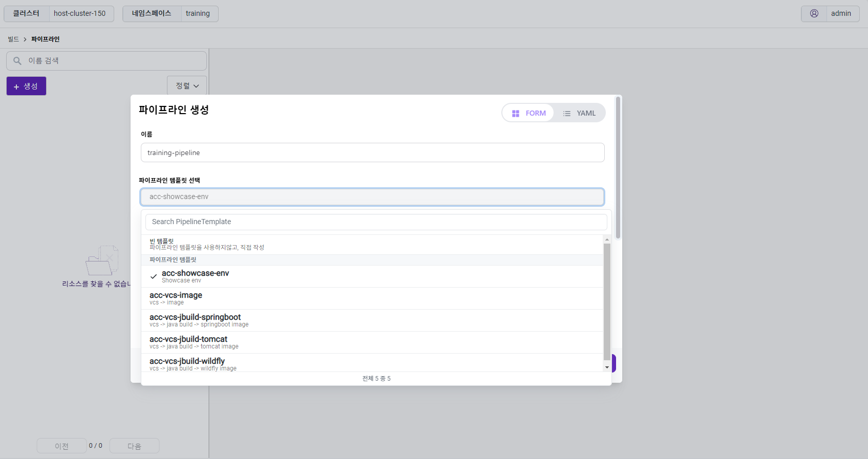Click down arrow of template list scrollbar
Image resolution: width=868 pixels, height=459 pixels.
(607, 367)
